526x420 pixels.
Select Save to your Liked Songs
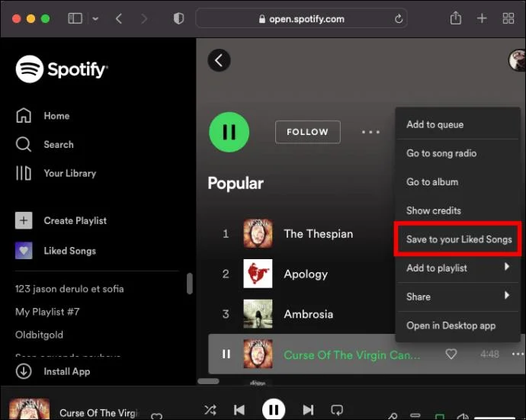click(458, 239)
